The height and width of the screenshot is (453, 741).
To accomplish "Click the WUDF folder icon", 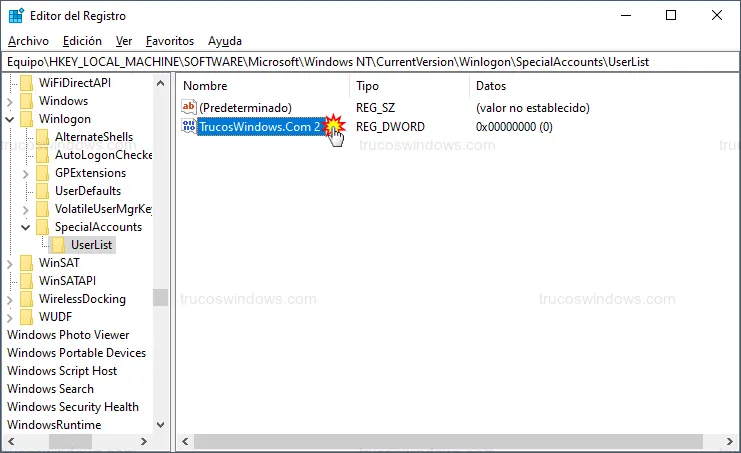I will (x=27, y=317).
